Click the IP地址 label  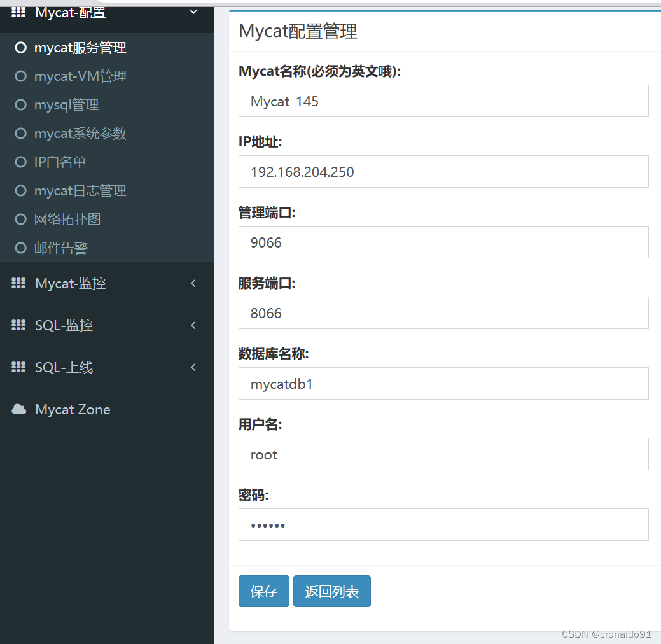(x=260, y=142)
